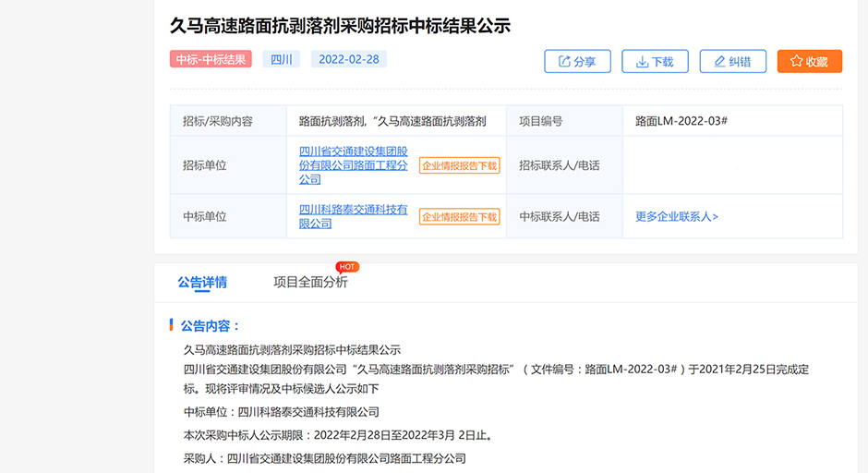The height and width of the screenshot is (473, 868).
Task: Click the star icon in 收藏 button
Action: click(x=796, y=61)
